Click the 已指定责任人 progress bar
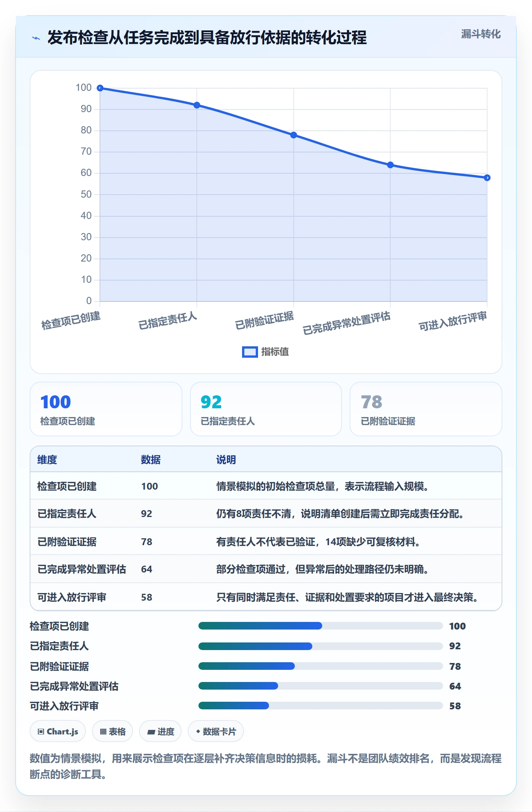Viewport: 532px width, 812px height. [x=320, y=646]
